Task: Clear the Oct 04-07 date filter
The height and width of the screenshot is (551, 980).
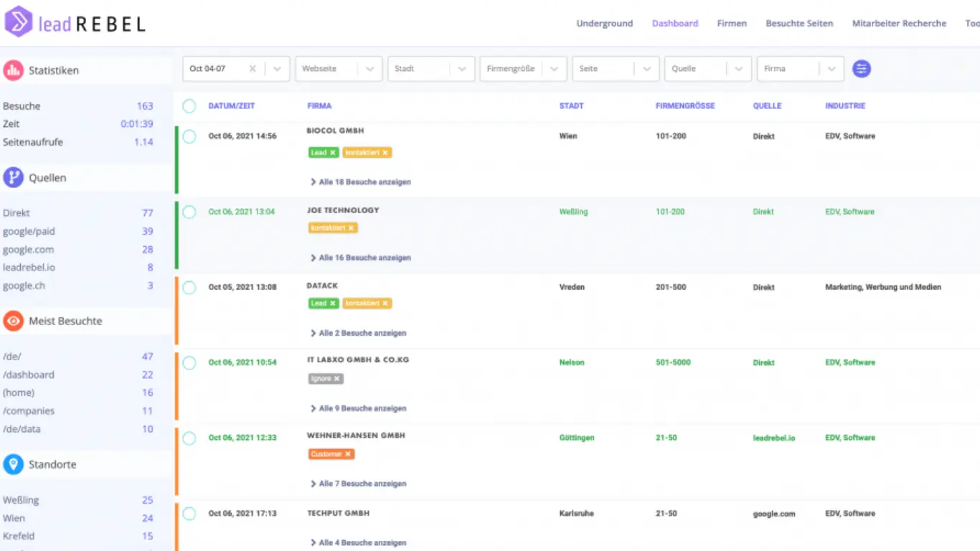Action: pos(253,69)
